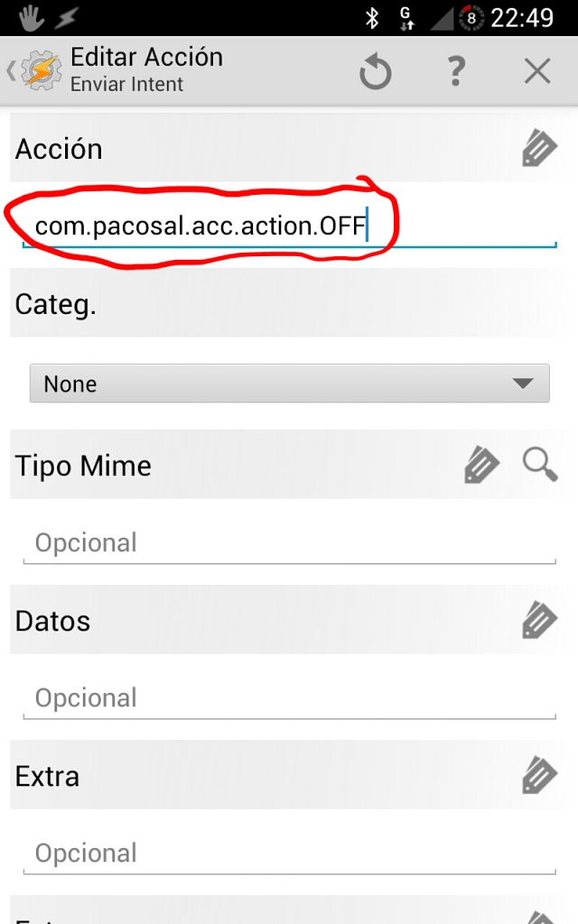Tap the tag icon in Extra row
578x924 pixels.
click(x=539, y=776)
